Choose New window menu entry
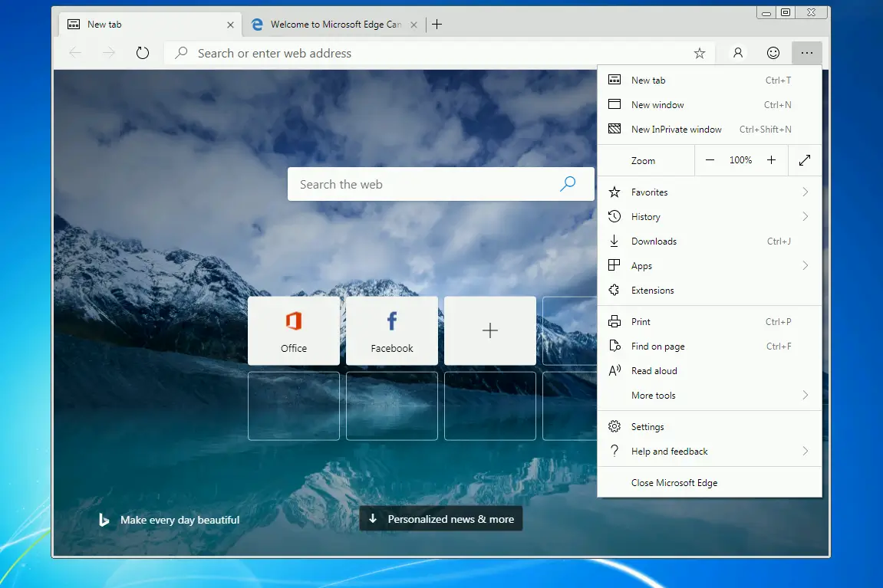This screenshot has width=883, height=588. point(710,105)
